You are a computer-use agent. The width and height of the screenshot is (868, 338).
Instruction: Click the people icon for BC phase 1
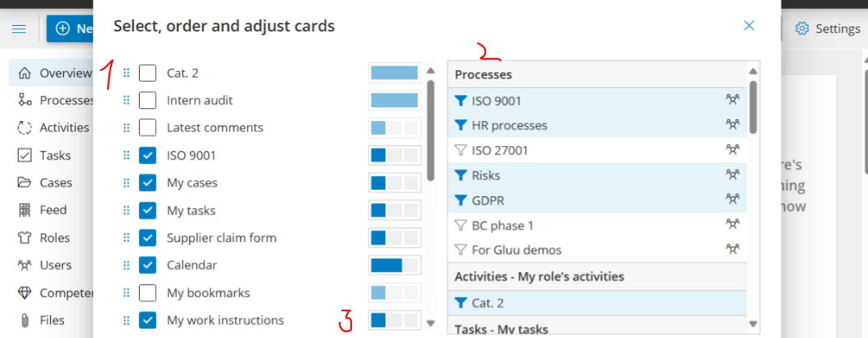[x=732, y=225]
